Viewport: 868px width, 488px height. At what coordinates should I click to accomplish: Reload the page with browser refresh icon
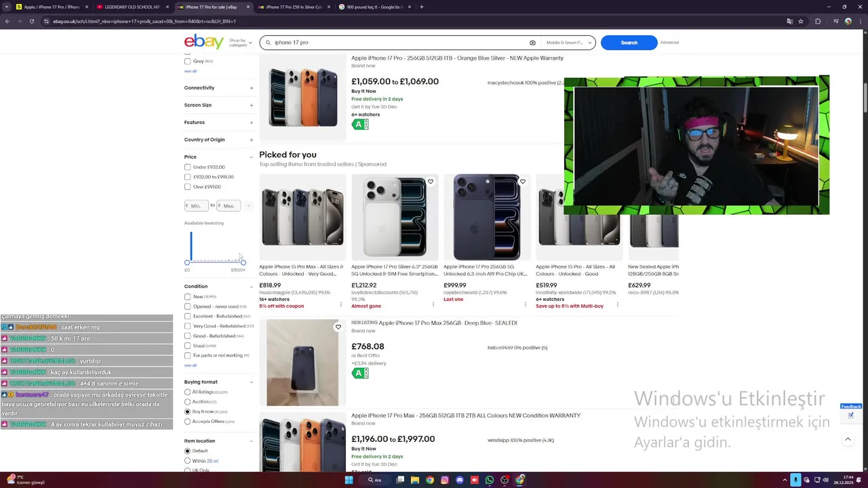pyautogui.click(x=31, y=21)
